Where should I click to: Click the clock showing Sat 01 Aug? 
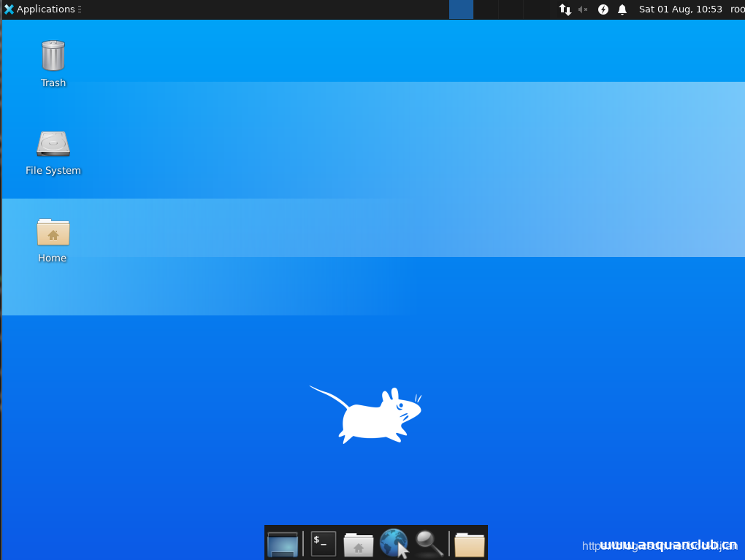click(x=680, y=9)
